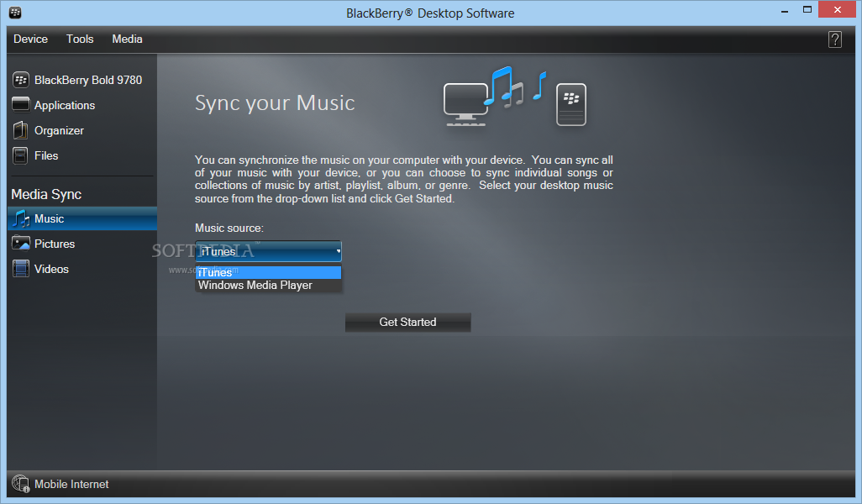862x504 pixels.
Task: Click the Get Started button
Action: click(408, 322)
